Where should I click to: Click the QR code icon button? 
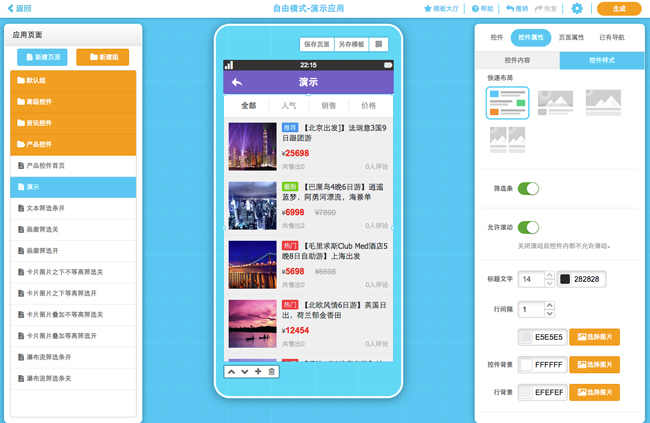coord(378,44)
